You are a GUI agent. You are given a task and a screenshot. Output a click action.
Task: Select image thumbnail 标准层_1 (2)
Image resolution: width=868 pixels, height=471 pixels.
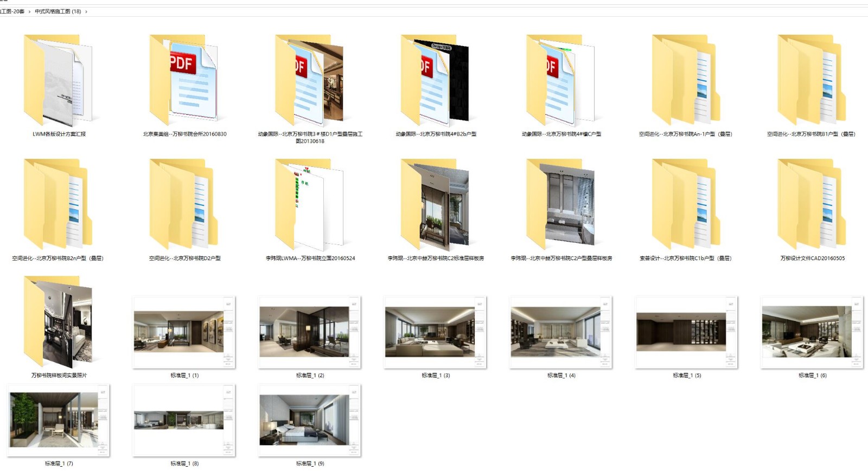click(310, 332)
